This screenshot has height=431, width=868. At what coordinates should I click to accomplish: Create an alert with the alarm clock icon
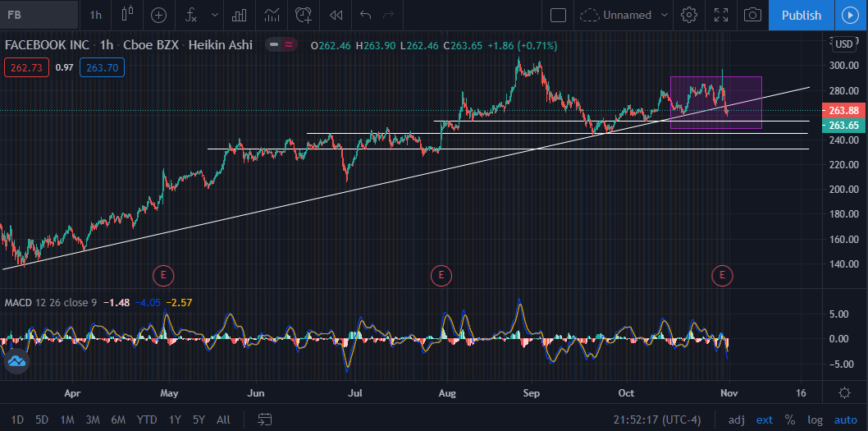coord(304,15)
